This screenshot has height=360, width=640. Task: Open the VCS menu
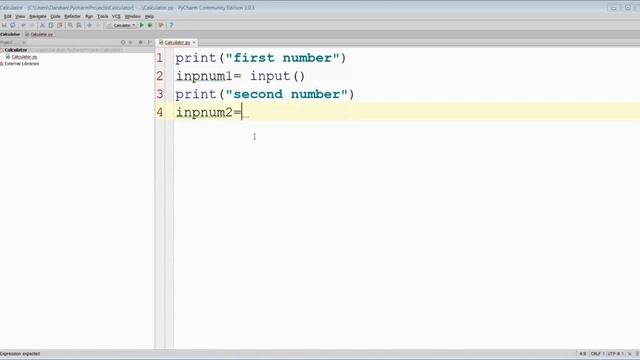coord(116,16)
